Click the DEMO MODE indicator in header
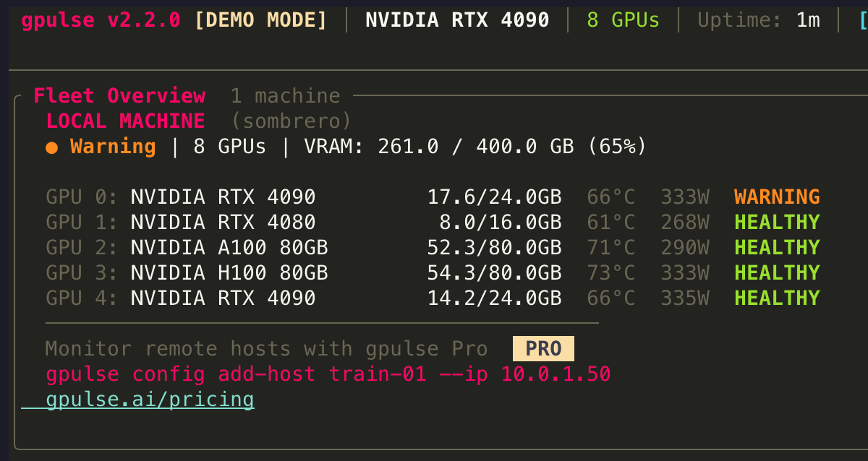This screenshot has height=461, width=868. (x=261, y=20)
